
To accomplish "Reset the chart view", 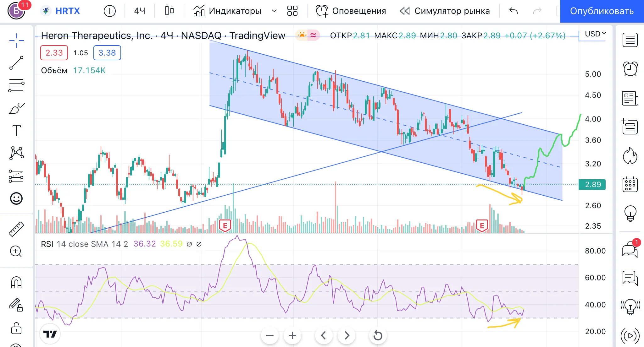I will pos(378,335).
